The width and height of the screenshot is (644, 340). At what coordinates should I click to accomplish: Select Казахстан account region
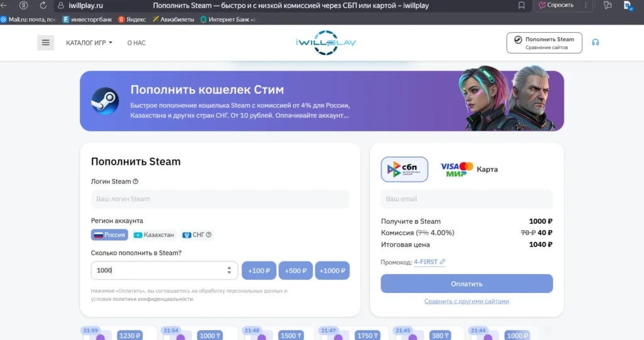[154, 235]
